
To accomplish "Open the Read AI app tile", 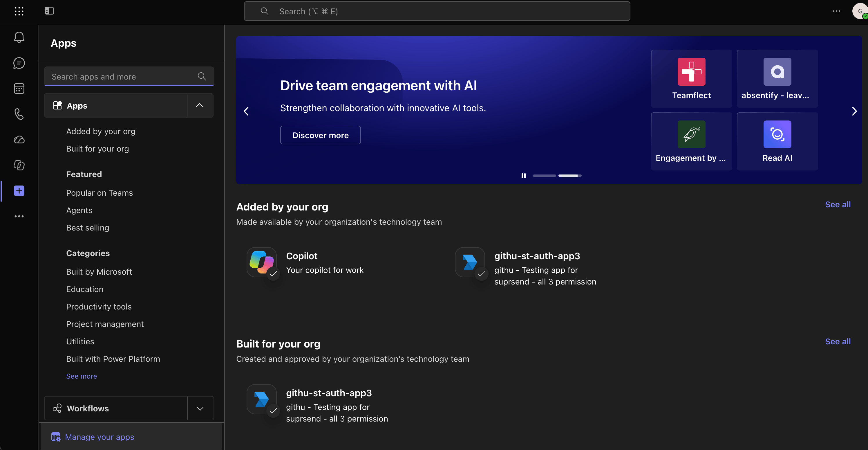I will (777, 141).
